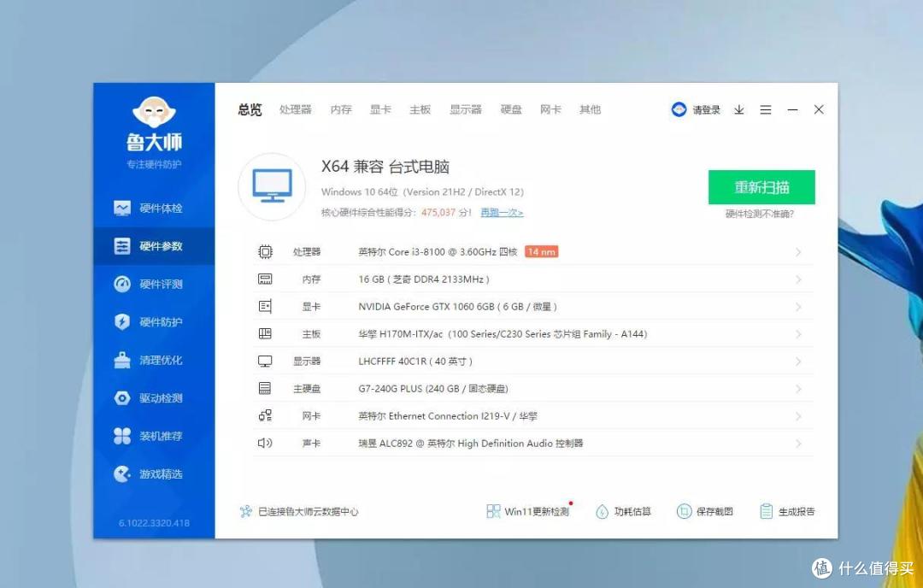Switch to 网卡 tab
The width and height of the screenshot is (923, 588).
click(550, 109)
